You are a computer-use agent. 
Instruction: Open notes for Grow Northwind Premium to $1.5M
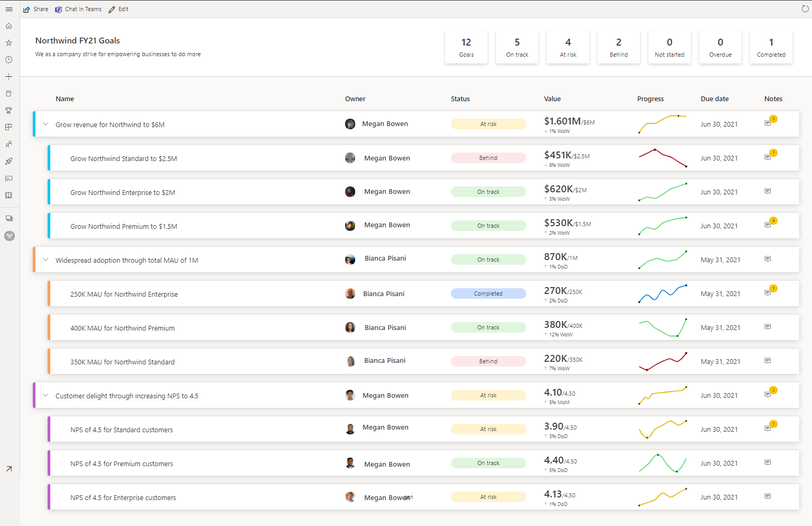(768, 225)
